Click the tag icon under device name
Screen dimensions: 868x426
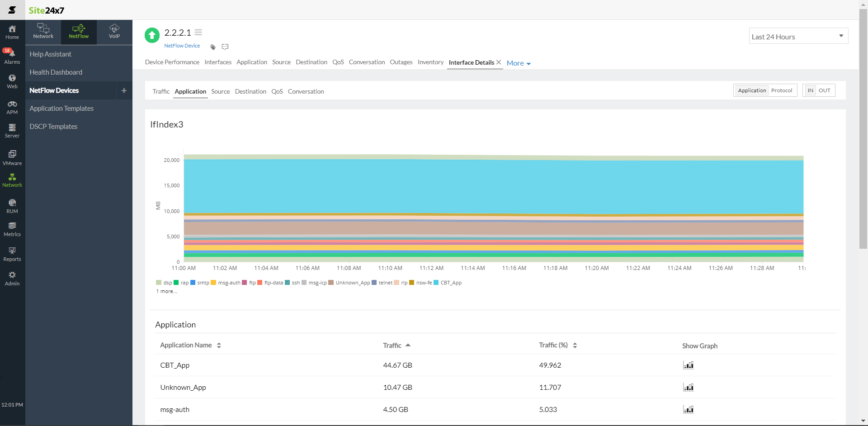tap(213, 47)
